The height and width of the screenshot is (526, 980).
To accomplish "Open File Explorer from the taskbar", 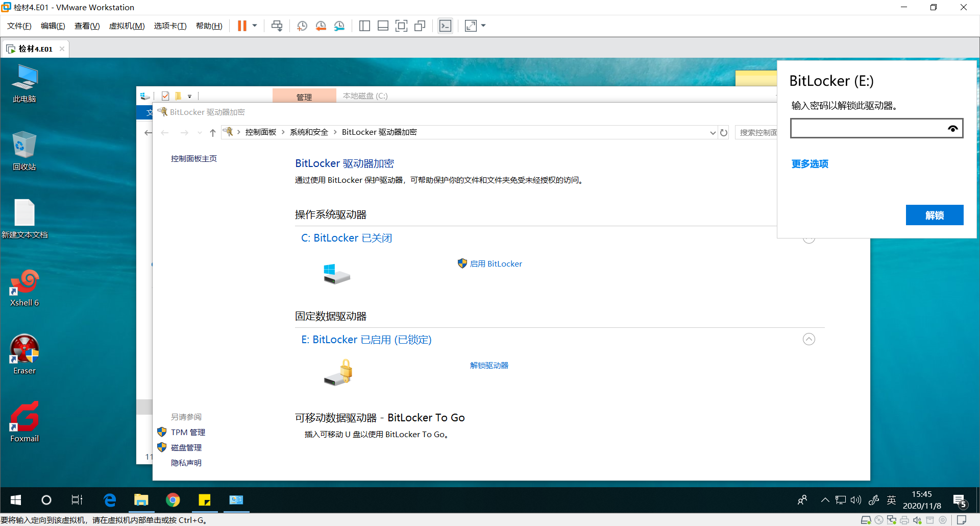I will tap(141, 500).
